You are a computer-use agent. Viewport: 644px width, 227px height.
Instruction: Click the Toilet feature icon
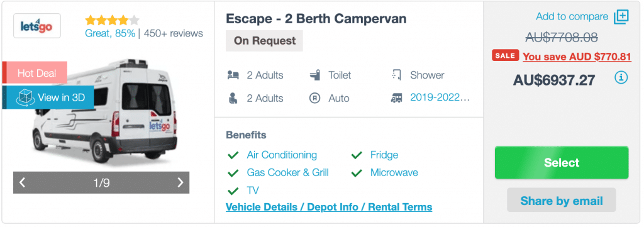click(x=315, y=75)
